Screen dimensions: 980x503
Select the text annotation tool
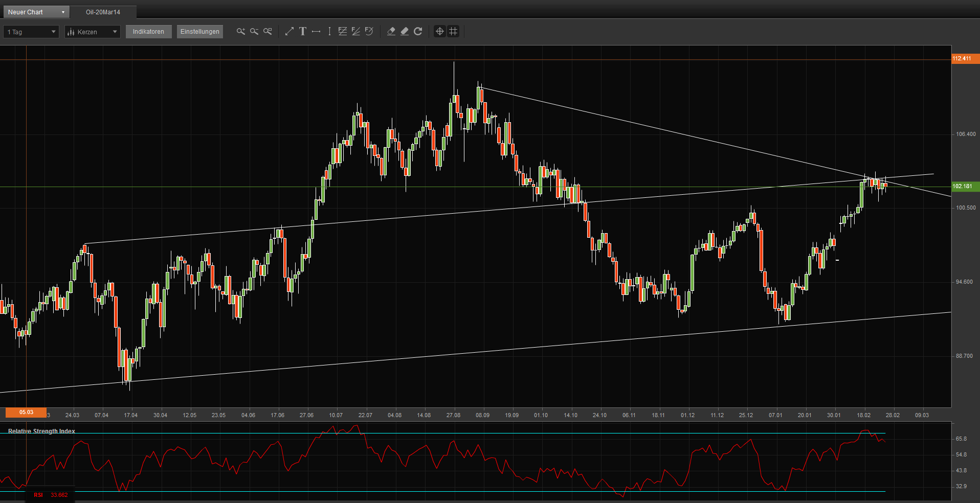303,31
